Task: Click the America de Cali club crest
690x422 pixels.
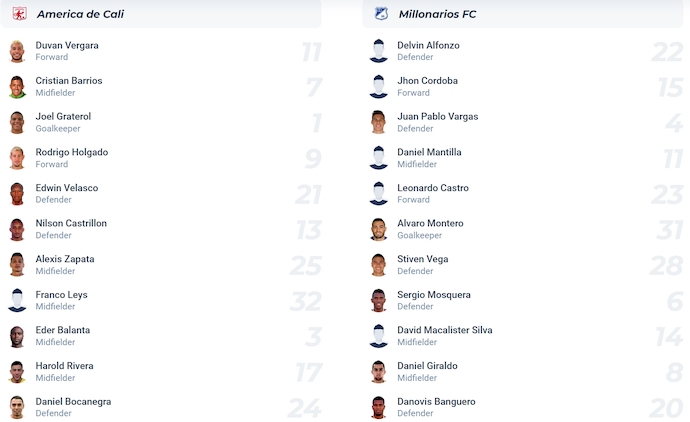Action: [19, 14]
